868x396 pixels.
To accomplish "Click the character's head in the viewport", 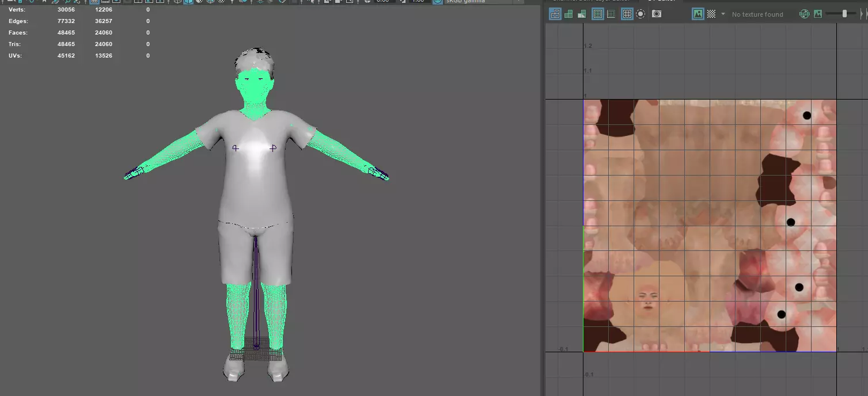I will (254, 78).
